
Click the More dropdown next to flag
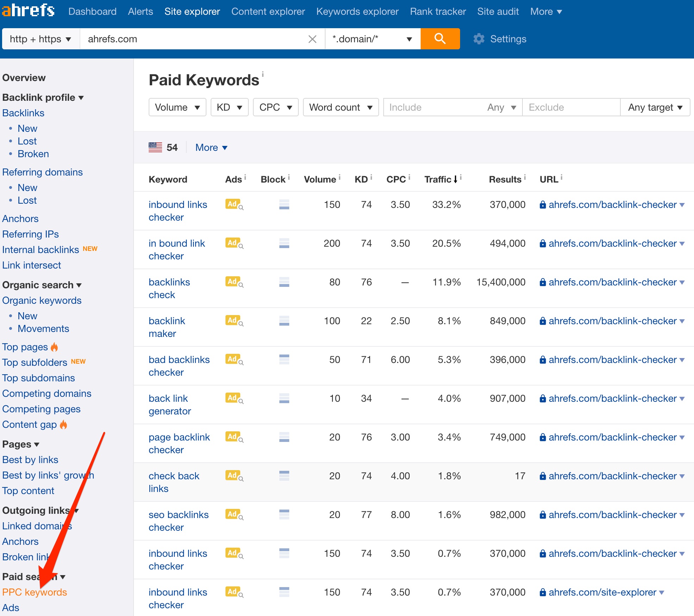click(210, 147)
